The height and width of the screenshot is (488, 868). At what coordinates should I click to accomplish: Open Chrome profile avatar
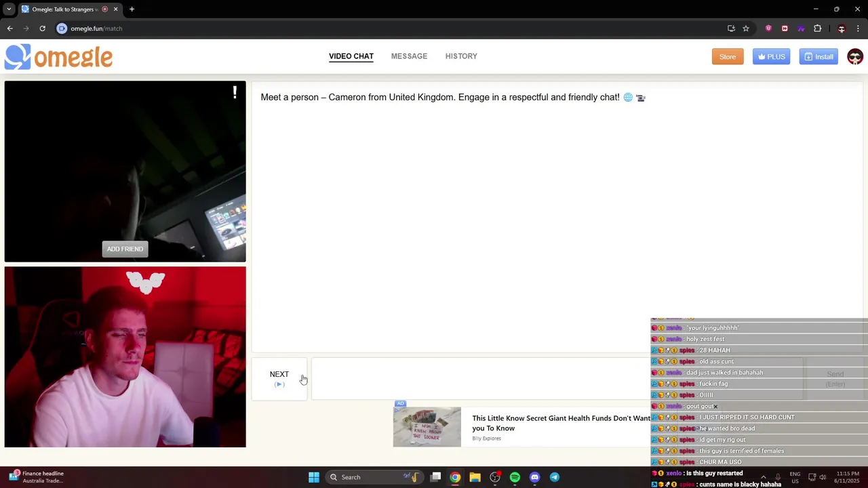tap(842, 28)
